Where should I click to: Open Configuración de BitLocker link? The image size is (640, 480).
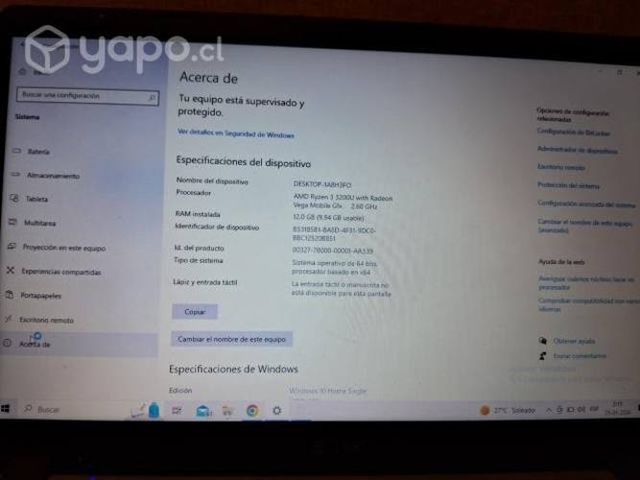[573, 132]
